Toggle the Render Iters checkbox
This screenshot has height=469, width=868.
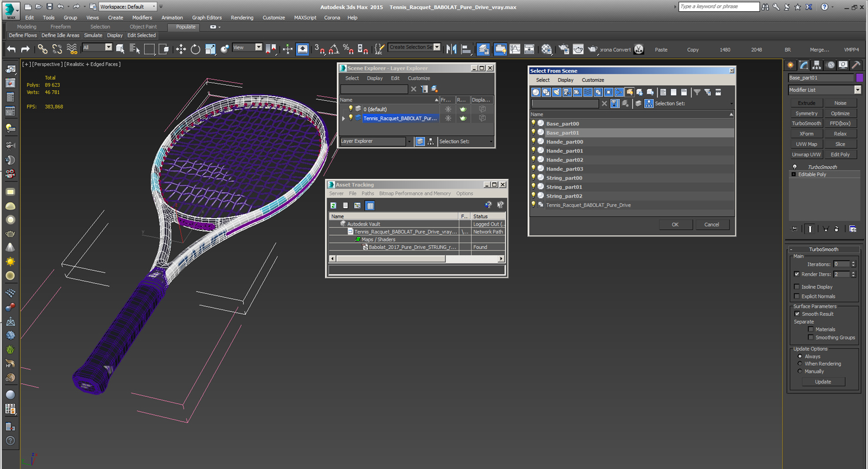(x=796, y=274)
